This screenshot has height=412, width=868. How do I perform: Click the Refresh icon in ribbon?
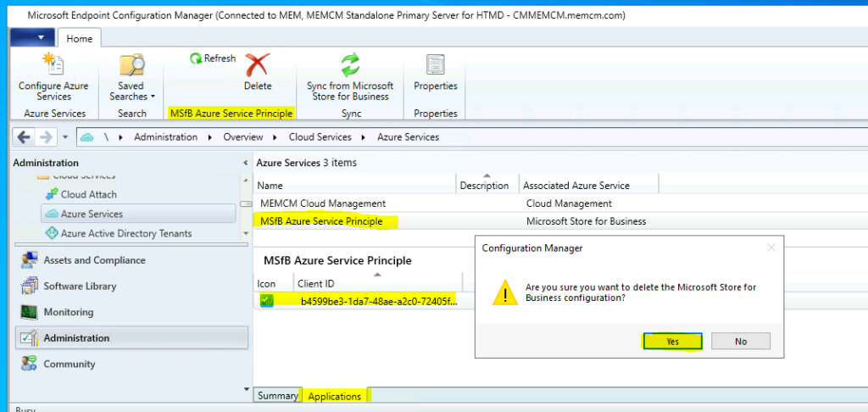pos(196,58)
